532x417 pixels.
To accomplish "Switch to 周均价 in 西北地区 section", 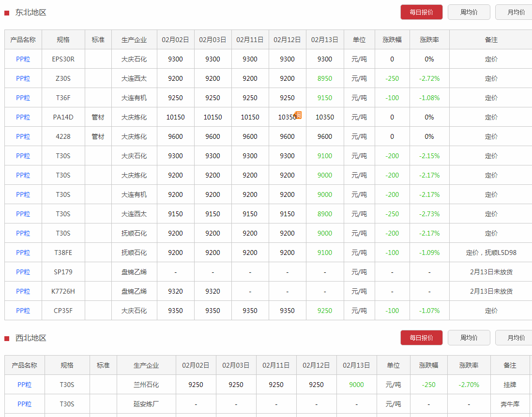I will [469, 338].
